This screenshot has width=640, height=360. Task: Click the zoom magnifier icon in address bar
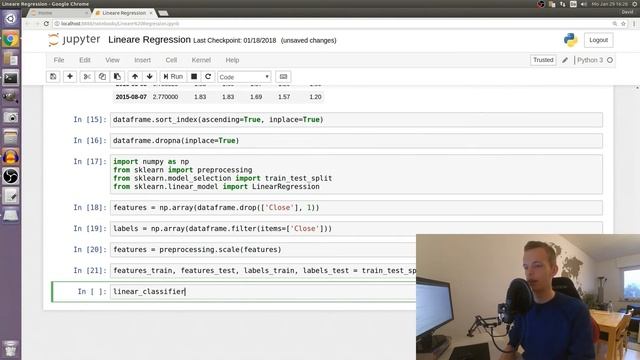(x=615, y=24)
